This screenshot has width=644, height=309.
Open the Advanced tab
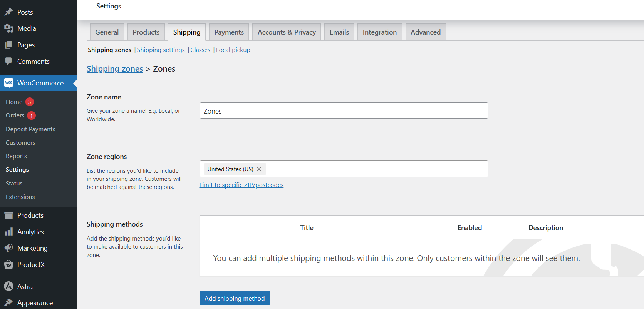coord(426,32)
